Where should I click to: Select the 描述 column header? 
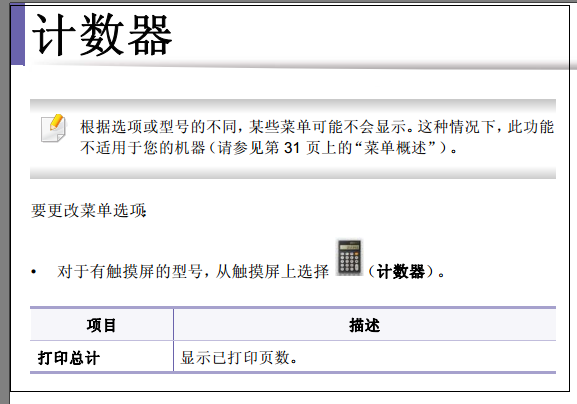365,325
